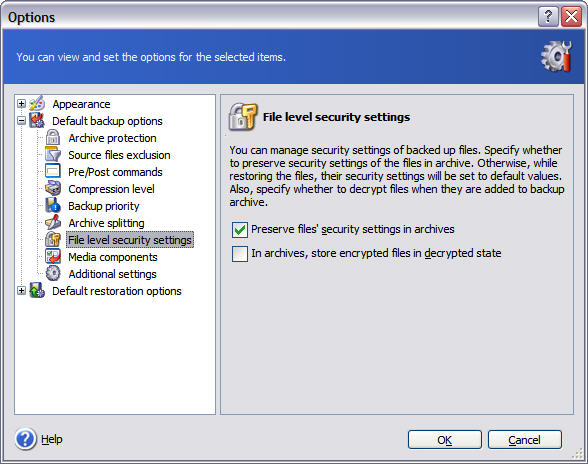Click the Archive protection padlock icon

click(53, 138)
